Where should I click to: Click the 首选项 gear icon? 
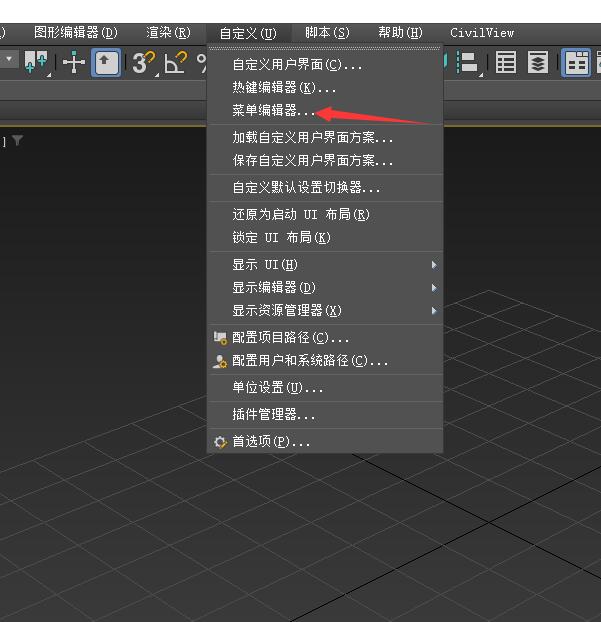(x=220, y=442)
